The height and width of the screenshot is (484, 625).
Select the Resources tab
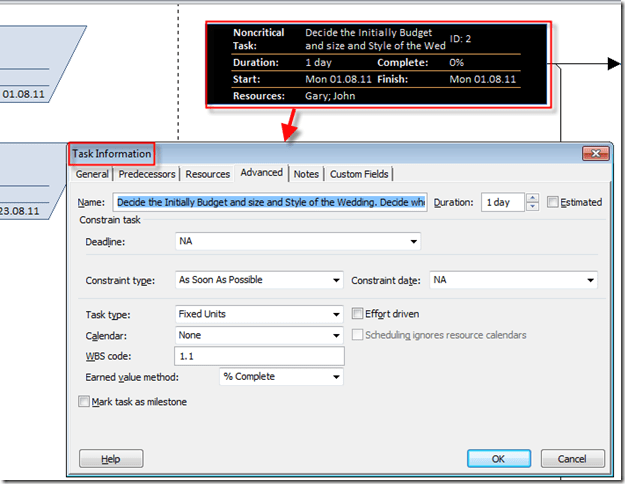click(x=208, y=174)
